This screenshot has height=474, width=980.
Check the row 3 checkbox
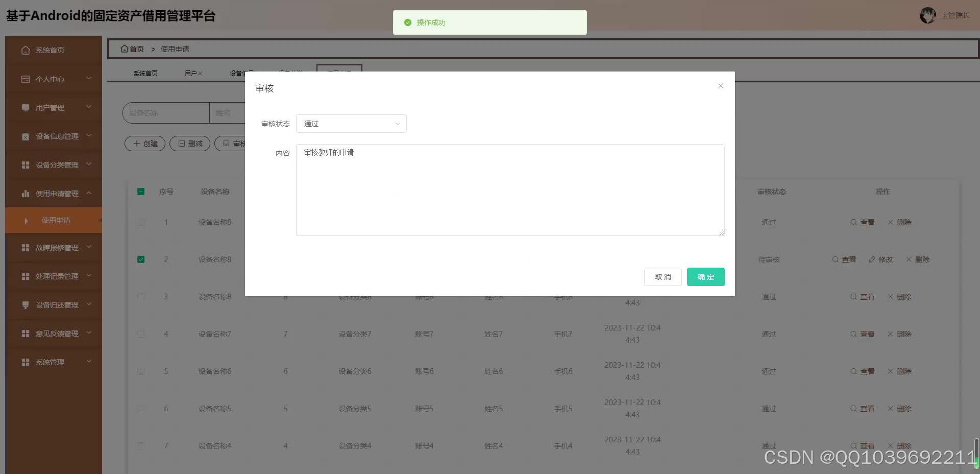point(141,297)
